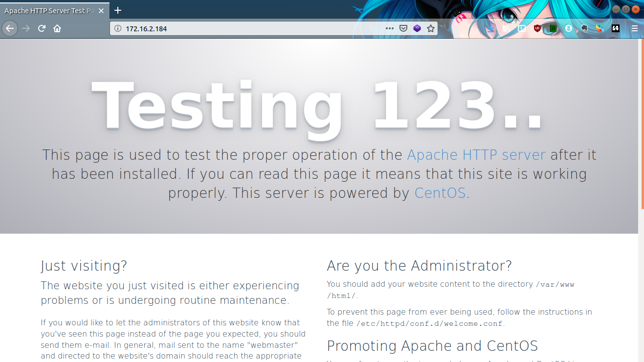Click the browser back button
The image size is (644, 362).
[9, 28]
